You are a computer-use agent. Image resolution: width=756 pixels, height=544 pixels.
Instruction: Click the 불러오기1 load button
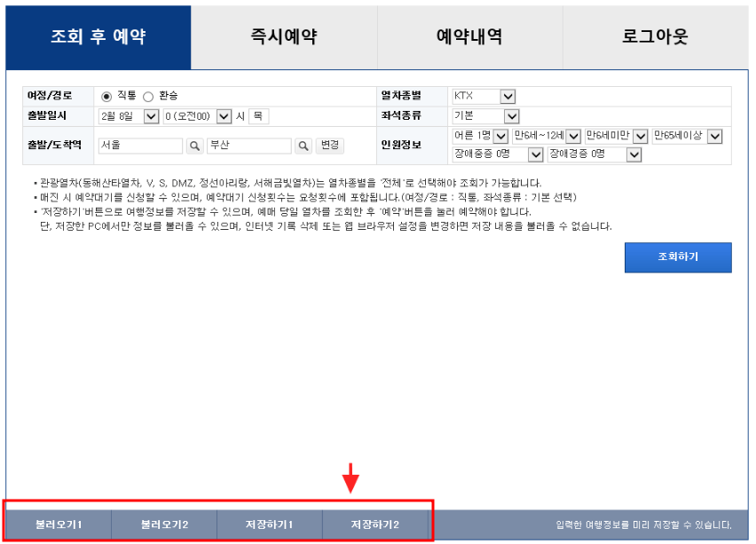[58, 524]
